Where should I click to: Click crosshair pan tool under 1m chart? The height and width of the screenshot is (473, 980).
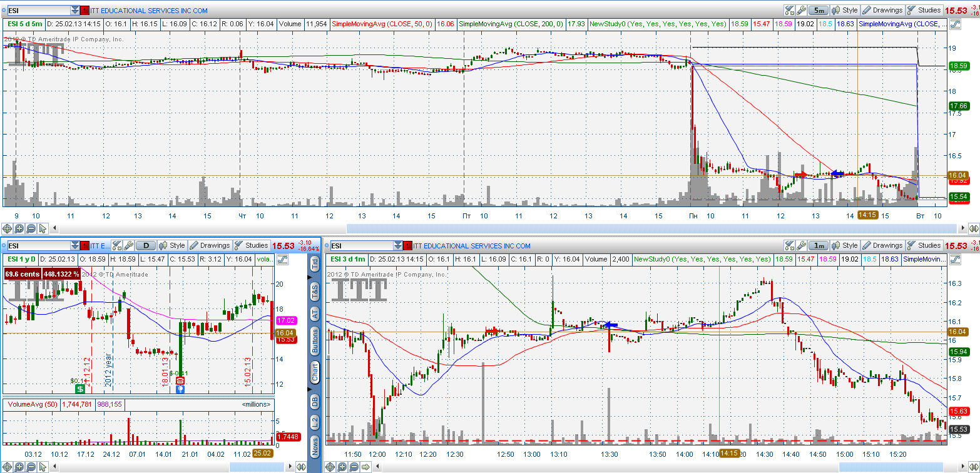[331, 466]
